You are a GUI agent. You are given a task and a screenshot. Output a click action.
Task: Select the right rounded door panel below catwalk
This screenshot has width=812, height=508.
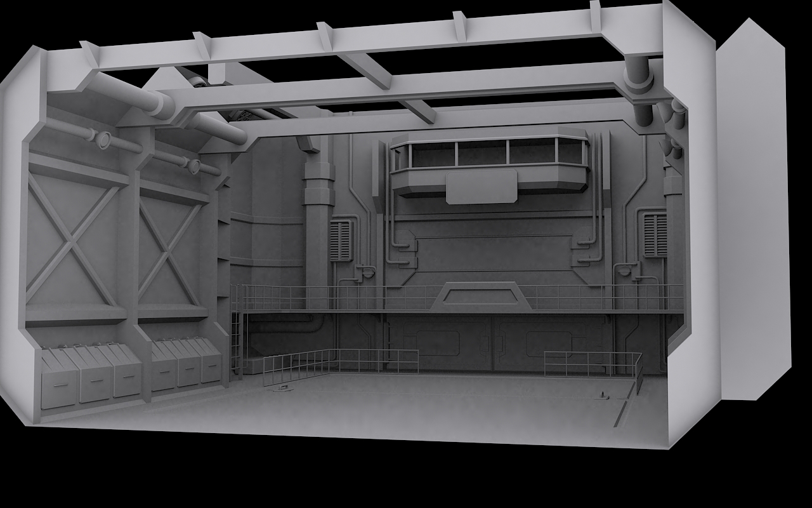(x=549, y=344)
